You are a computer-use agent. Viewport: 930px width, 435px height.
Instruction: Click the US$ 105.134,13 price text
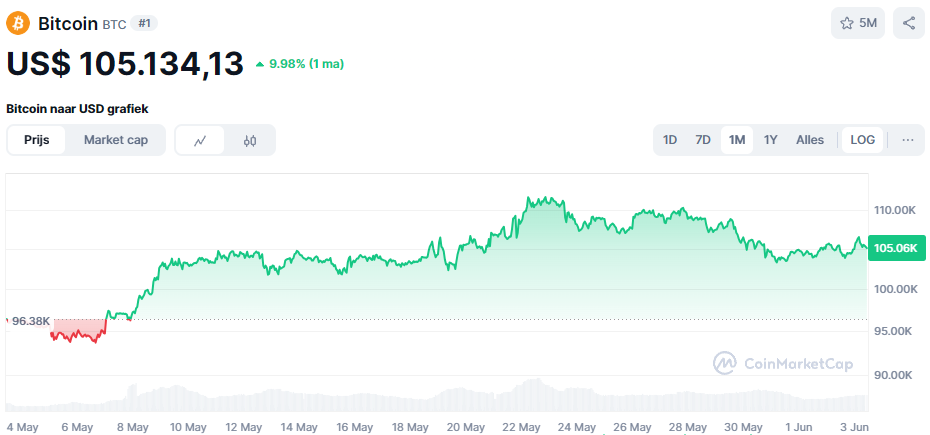coord(125,63)
